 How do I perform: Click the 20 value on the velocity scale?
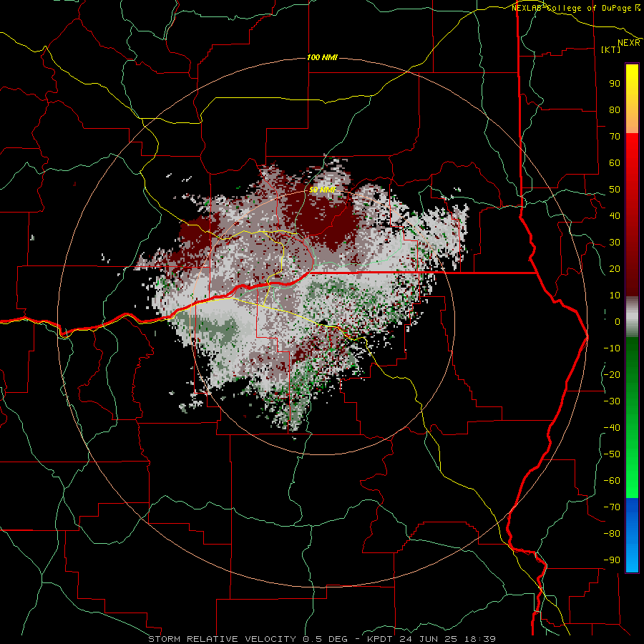[x=615, y=268]
